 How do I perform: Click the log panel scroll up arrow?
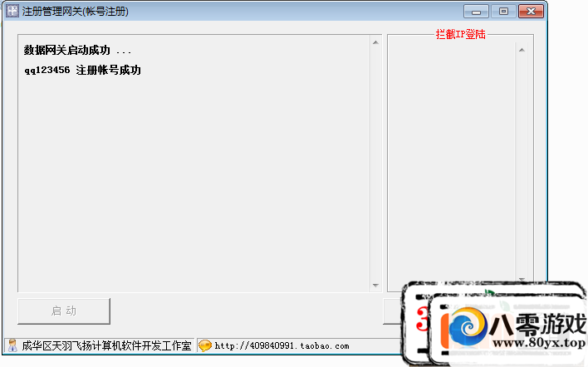[x=375, y=42]
